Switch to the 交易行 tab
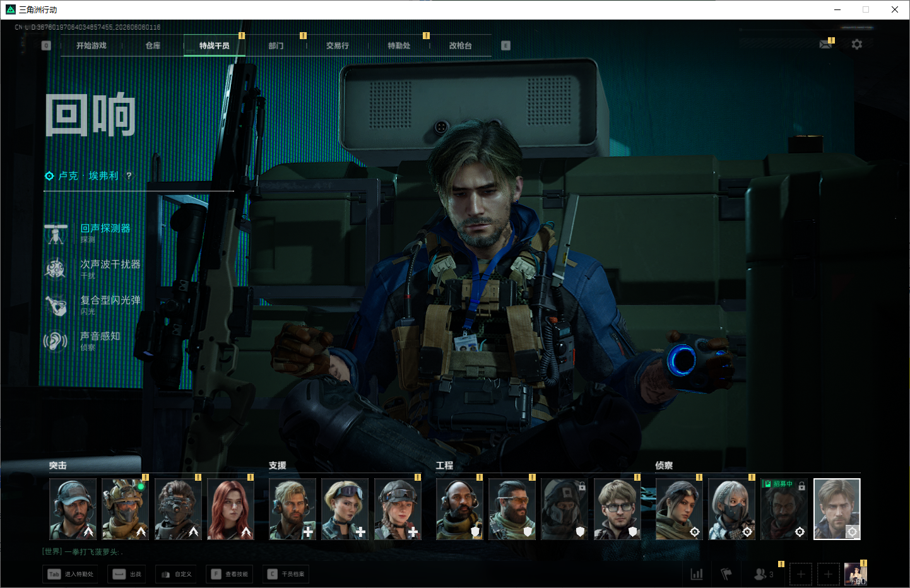The image size is (910, 588). tap(338, 45)
